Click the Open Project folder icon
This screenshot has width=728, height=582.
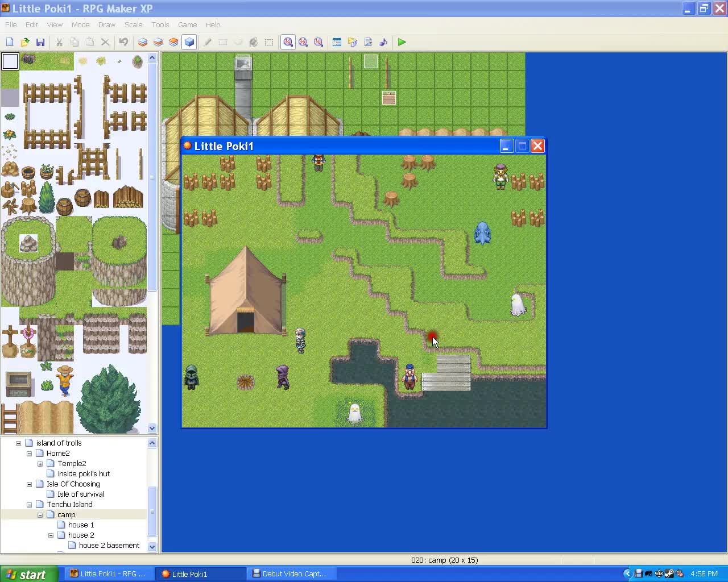tap(25, 42)
